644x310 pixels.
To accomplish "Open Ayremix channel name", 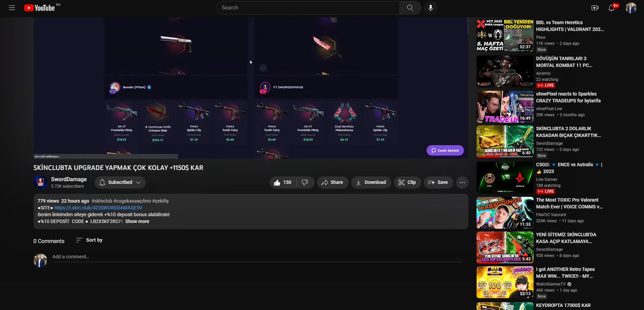I will point(544,73).
